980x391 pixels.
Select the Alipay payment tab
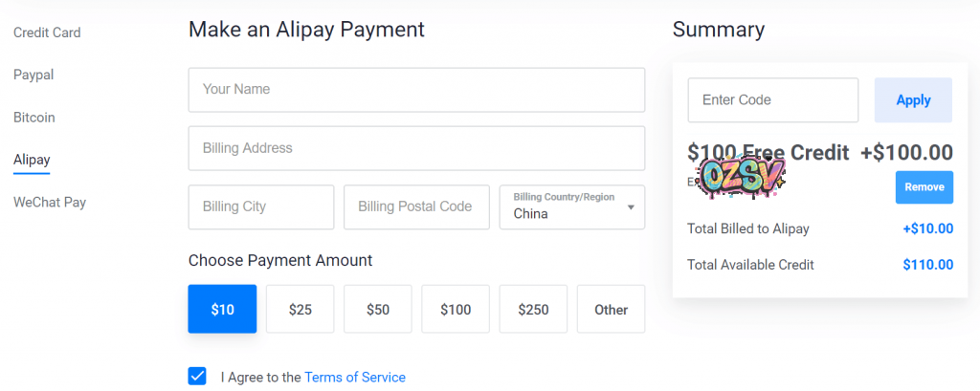(32, 160)
